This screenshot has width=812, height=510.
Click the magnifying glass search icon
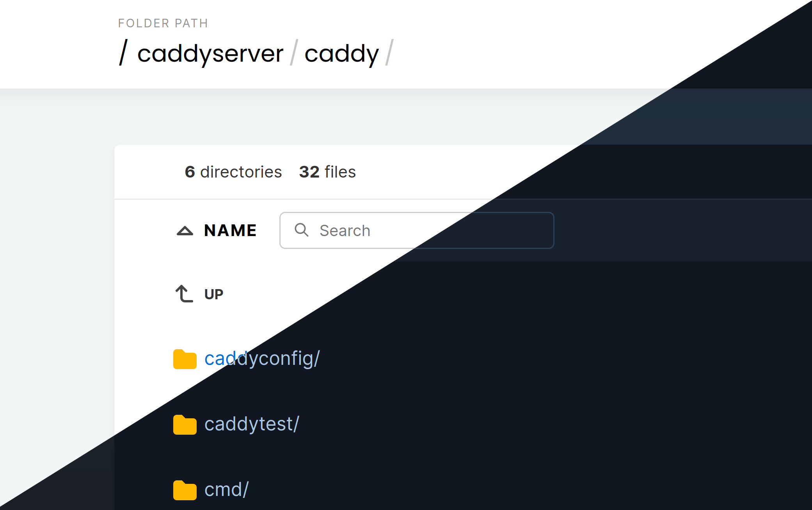point(301,230)
